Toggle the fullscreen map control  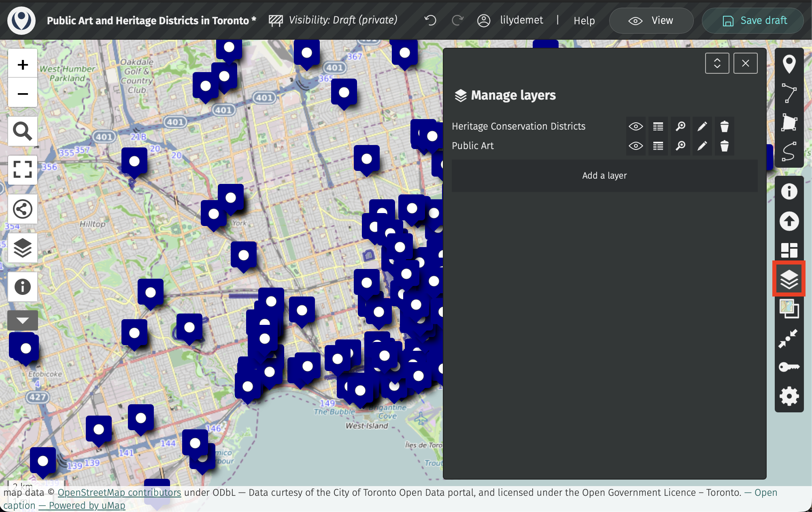coord(23,169)
